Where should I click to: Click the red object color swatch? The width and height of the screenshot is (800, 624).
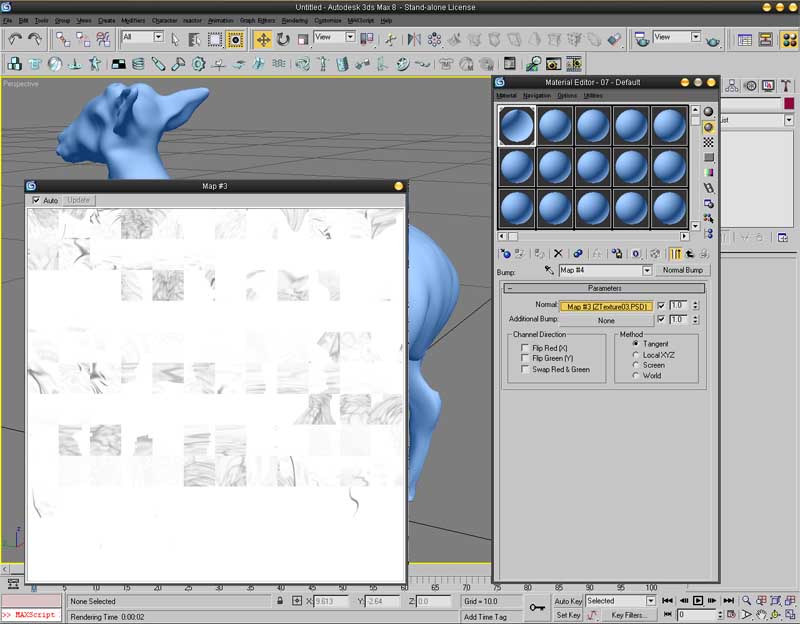click(789, 104)
